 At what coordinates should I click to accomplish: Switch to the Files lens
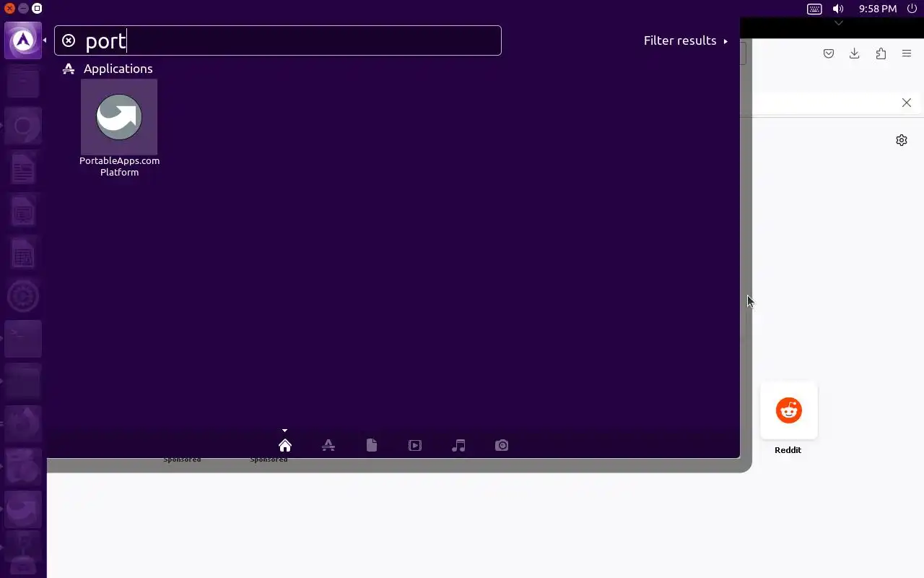[x=372, y=445]
